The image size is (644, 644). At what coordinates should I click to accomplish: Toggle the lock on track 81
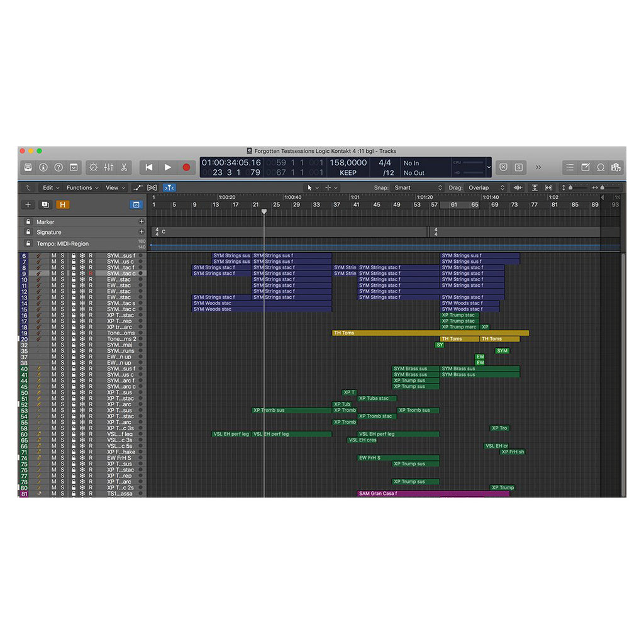74,494
